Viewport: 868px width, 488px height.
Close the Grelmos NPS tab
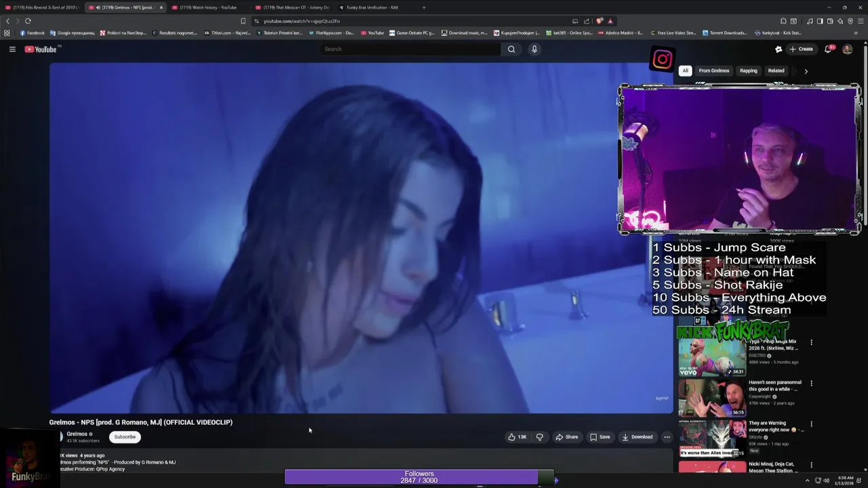161,7
